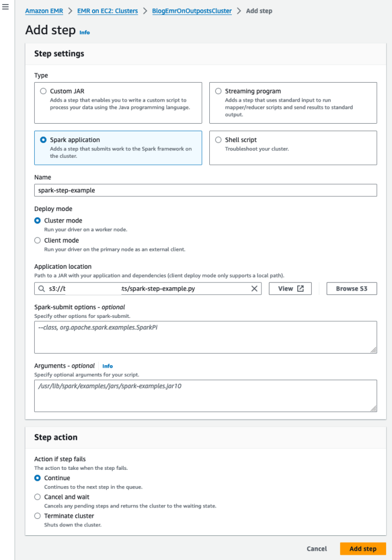This screenshot has height=560, width=392.
Task: Clear the Application location field
Action: [x=254, y=289]
